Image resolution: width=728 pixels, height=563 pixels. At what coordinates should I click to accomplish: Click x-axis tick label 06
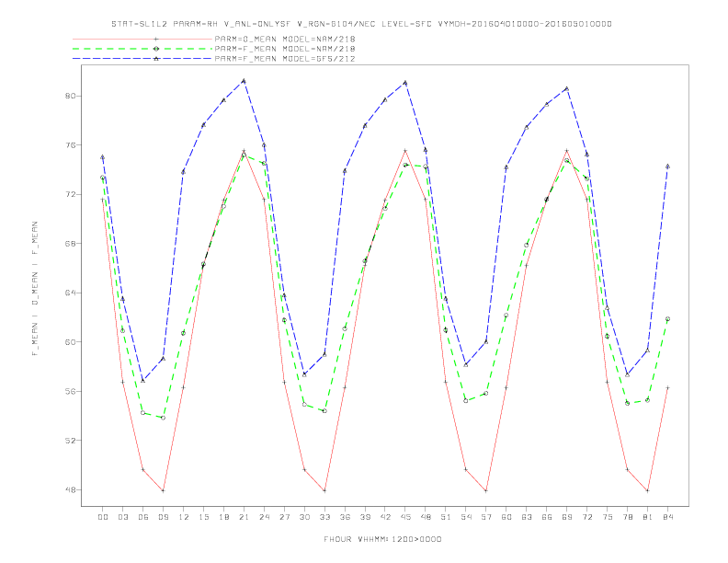(143, 517)
